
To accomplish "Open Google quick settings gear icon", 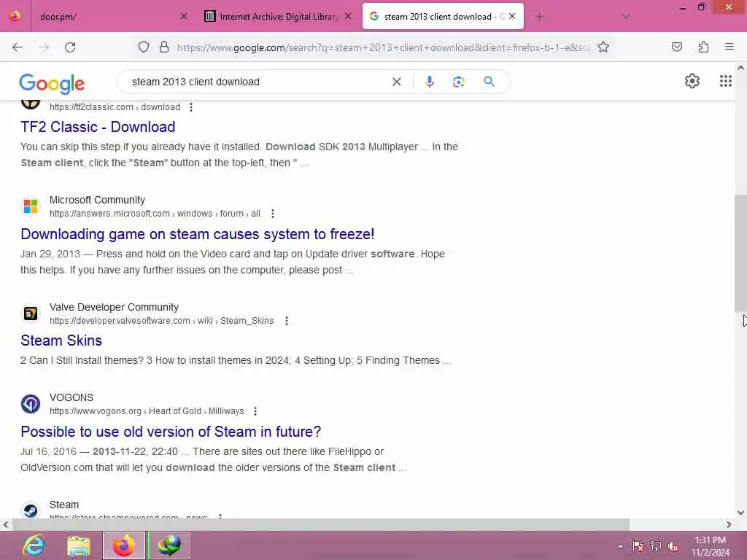I will coord(692,82).
